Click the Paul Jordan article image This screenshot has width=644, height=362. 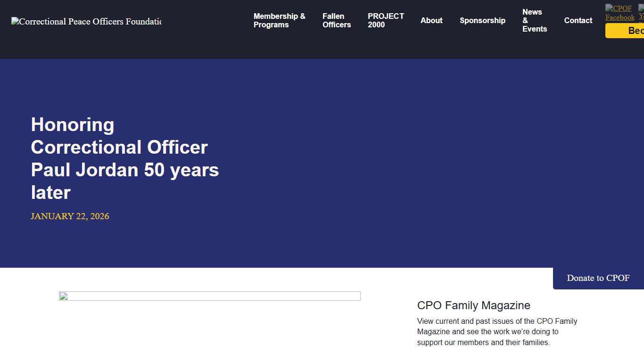[x=209, y=296]
